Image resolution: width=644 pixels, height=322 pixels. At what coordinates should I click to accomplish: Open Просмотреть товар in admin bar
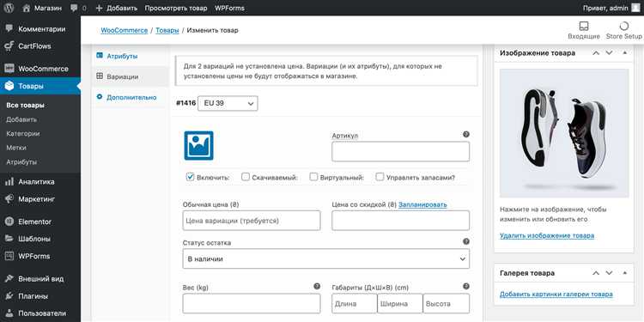click(177, 8)
